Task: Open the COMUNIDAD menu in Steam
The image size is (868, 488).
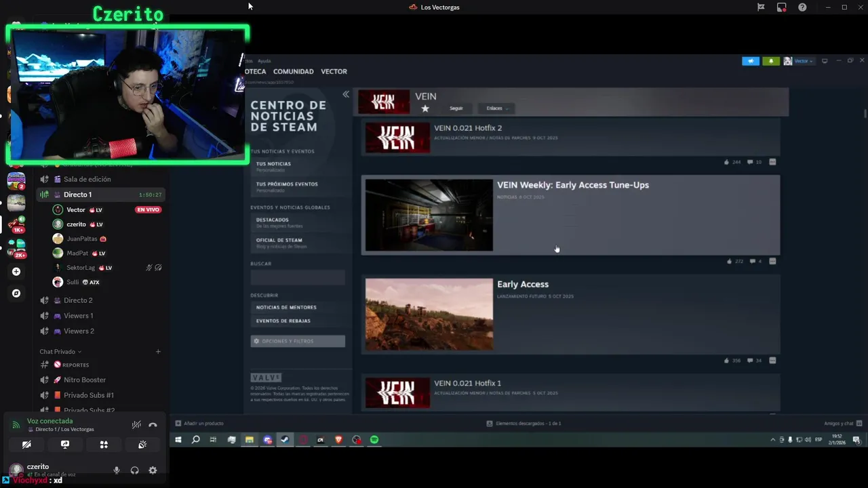Action: (294, 71)
